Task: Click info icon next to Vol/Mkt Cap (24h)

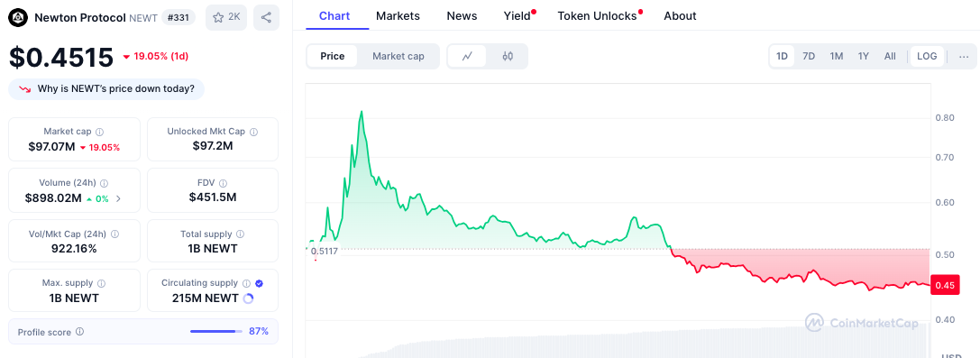Action: (x=114, y=234)
